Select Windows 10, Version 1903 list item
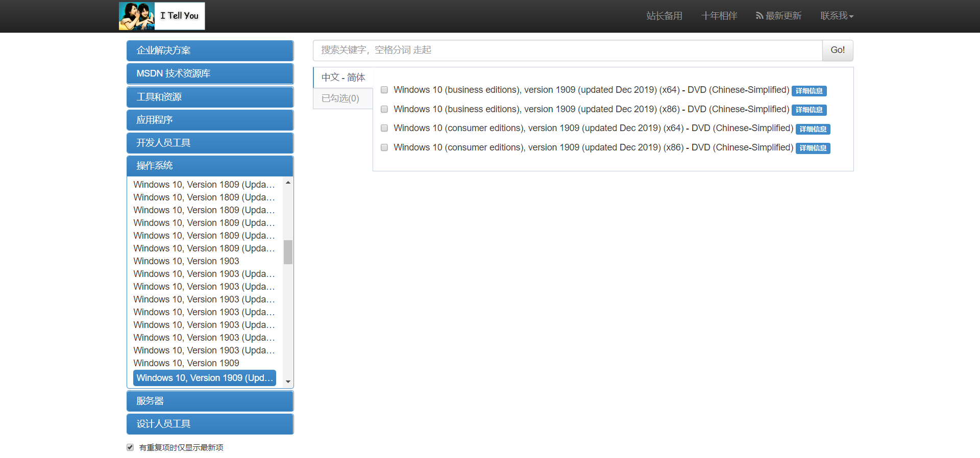 (x=186, y=261)
